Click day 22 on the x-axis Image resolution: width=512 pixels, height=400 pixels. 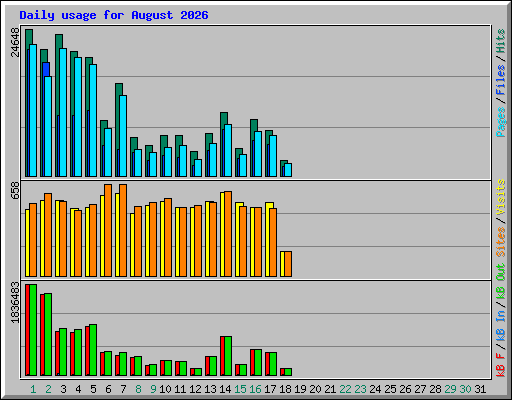tap(345, 389)
